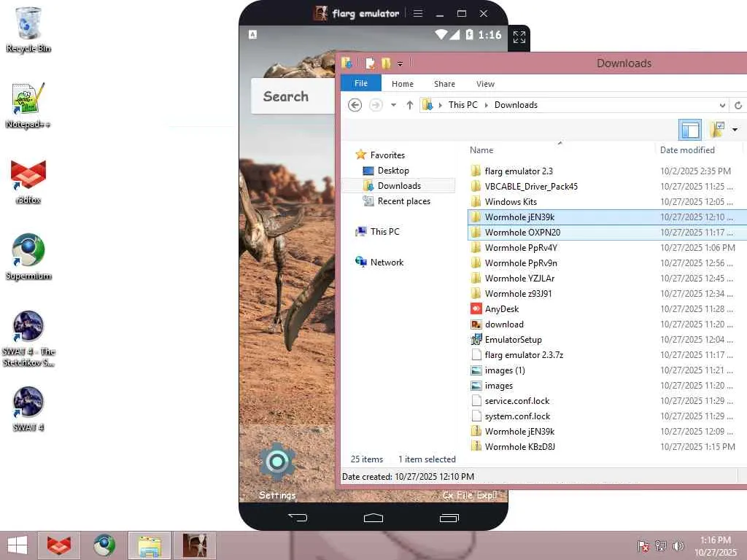The height and width of the screenshot is (560, 747).
Task: Click the Options folder icon button
Action: pos(718,130)
